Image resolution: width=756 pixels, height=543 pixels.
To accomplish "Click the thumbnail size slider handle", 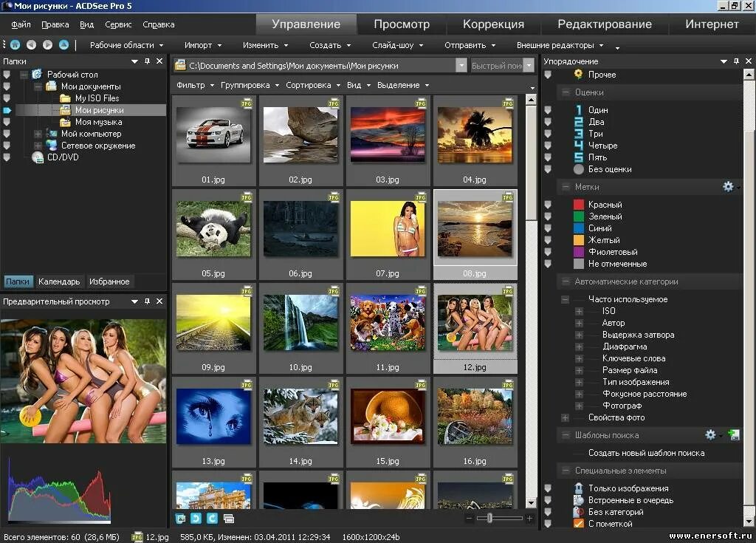I will point(490,519).
